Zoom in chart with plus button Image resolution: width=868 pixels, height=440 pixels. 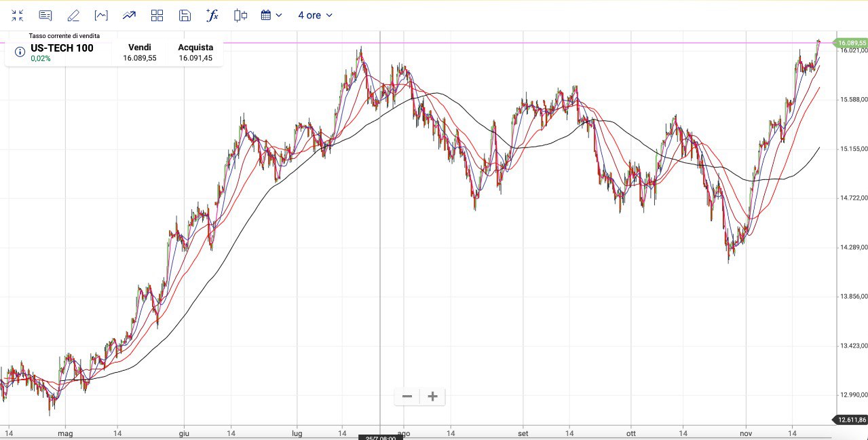tap(432, 397)
